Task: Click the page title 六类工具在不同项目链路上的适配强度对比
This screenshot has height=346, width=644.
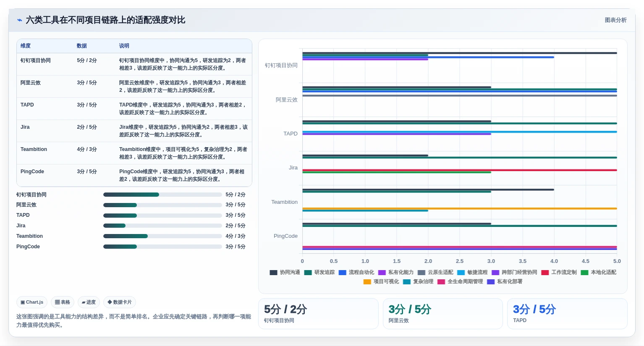Action: tap(105, 20)
